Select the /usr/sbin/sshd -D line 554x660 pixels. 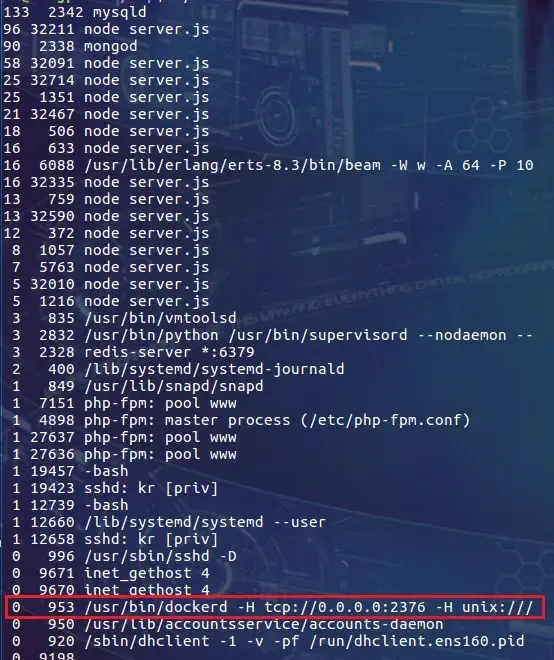[x=124, y=556]
